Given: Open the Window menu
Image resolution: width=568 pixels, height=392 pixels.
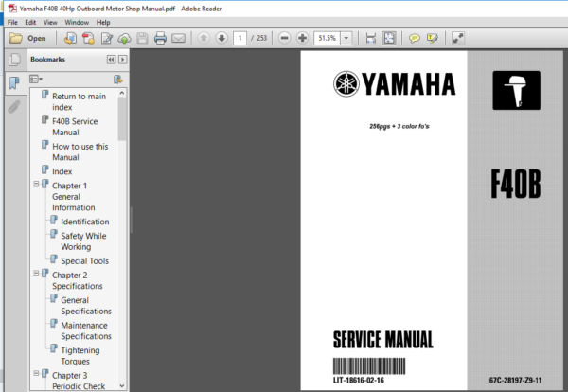Looking at the screenshot, I should [x=77, y=22].
